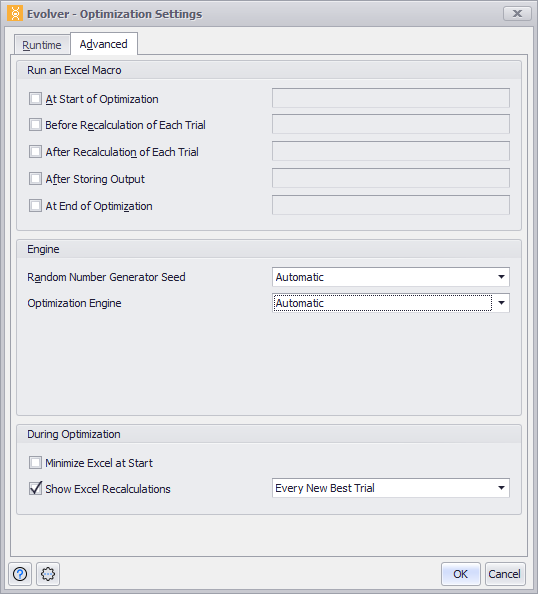Click the gear application settings icon
538x594 pixels.
pos(48,574)
